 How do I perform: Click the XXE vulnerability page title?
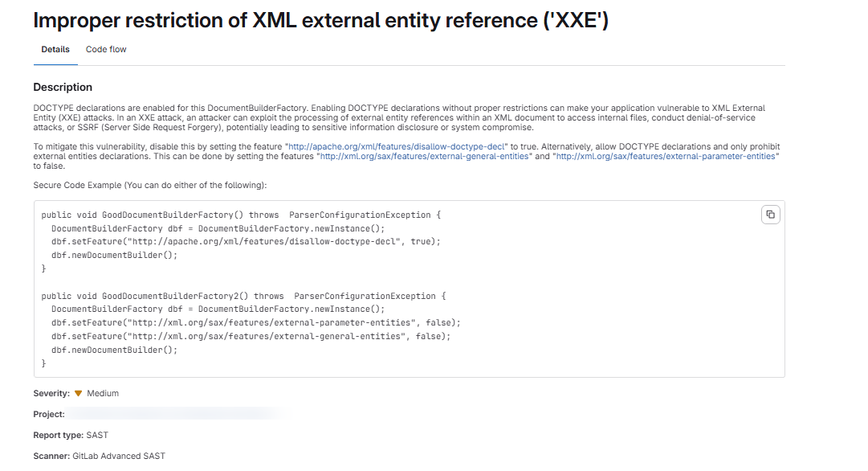[x=320, y=21]
